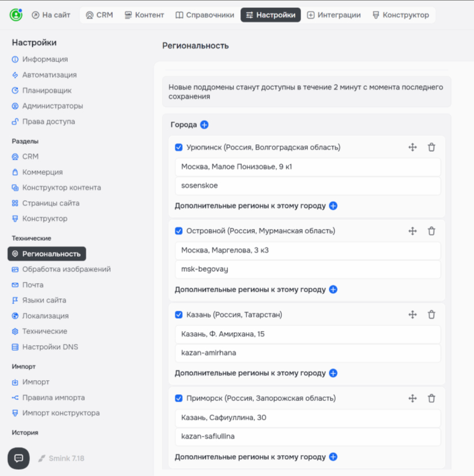Add additional region to Урюпинск city
This screenshot has width=474, height=476.
[x=333, y=206]
